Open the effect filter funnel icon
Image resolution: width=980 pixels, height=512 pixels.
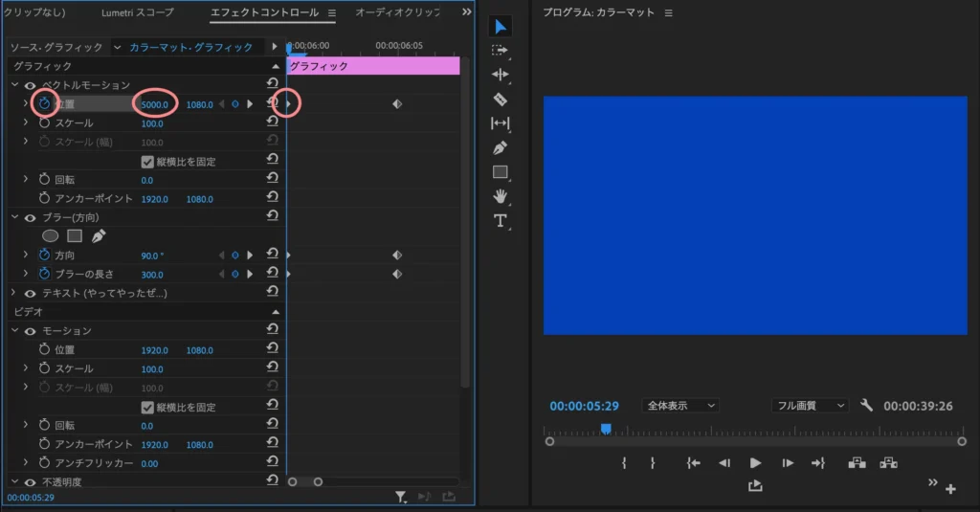point(401,497)
